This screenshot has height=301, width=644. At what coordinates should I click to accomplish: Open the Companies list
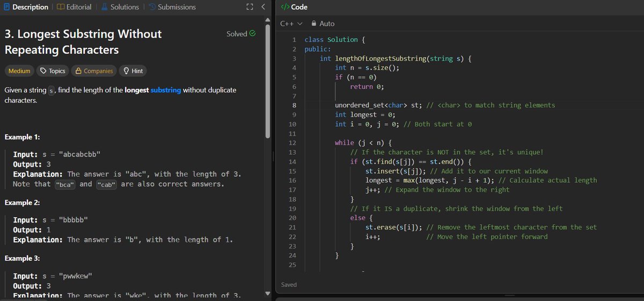pyautogui.click(x=94, y=71)
